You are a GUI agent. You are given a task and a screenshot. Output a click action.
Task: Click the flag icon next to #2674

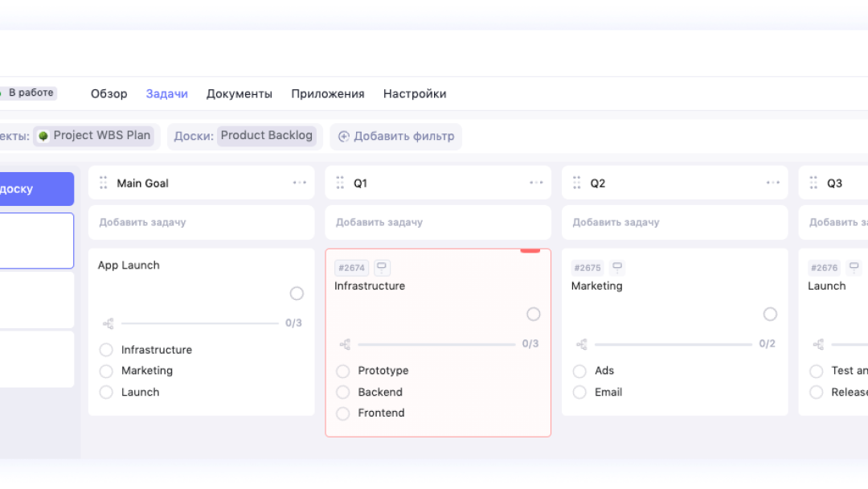point(382,268)
